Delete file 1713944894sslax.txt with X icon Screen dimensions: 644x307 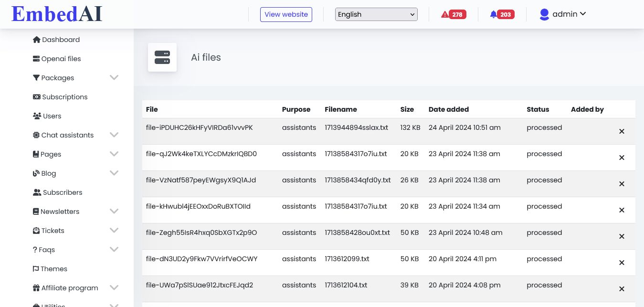pos(622,131)
